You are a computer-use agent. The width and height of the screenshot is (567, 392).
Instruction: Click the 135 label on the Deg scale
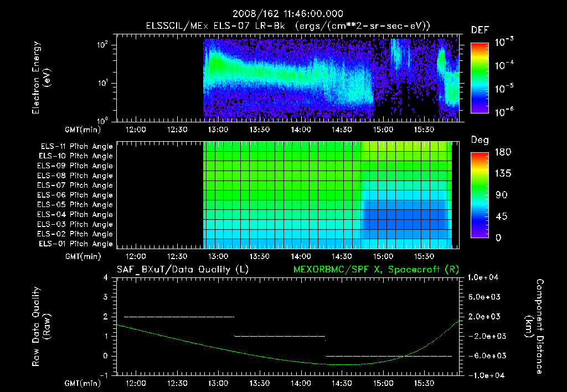[503, 174]
